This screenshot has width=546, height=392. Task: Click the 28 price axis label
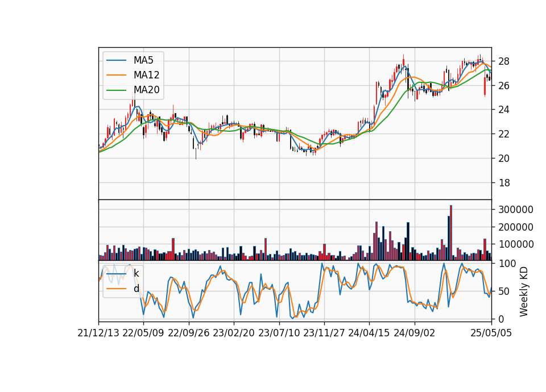pos(504,61)
